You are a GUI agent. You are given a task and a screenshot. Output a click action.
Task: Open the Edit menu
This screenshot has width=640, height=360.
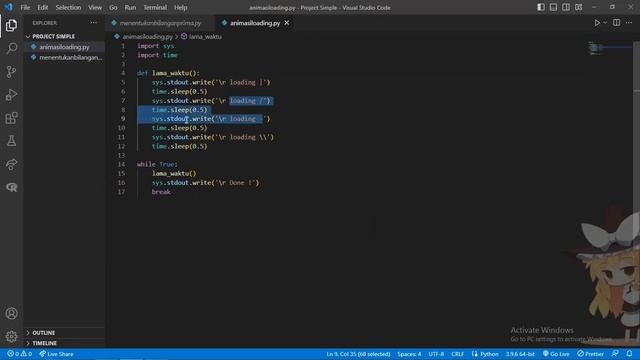(x=42, y=7)
